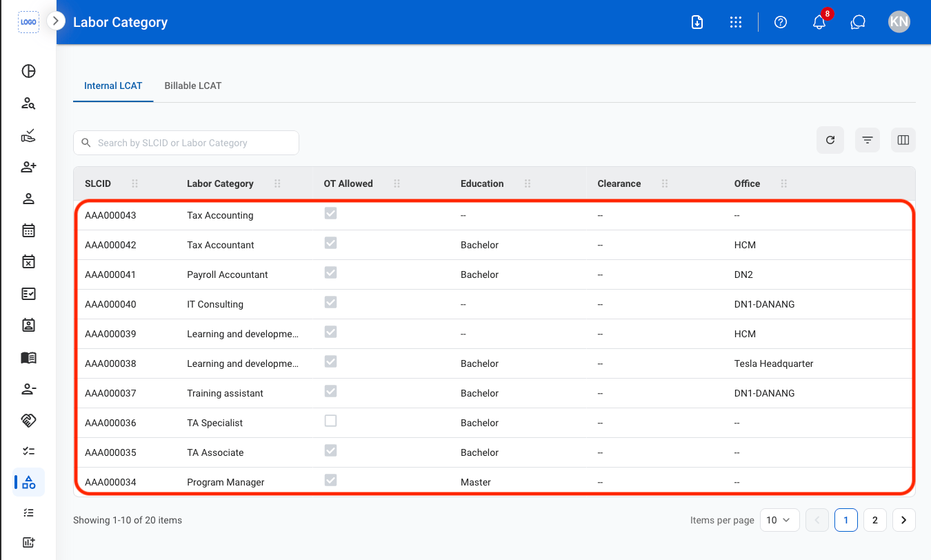Click the company logo

click(28, 22)
